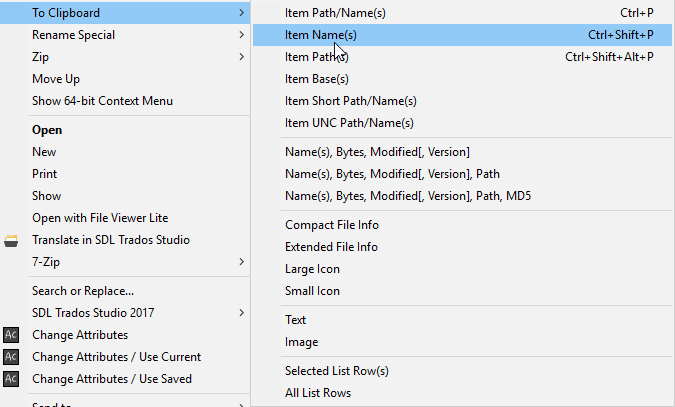Select Item Short Path/Name(s)
This screenshot has width=675, height=407.
click(351, 101)
